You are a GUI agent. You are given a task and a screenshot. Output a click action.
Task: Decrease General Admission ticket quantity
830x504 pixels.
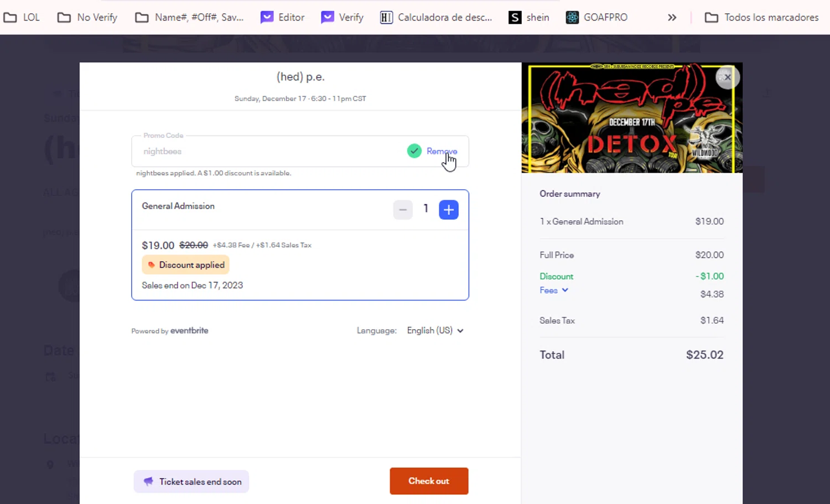click(403, 210)
